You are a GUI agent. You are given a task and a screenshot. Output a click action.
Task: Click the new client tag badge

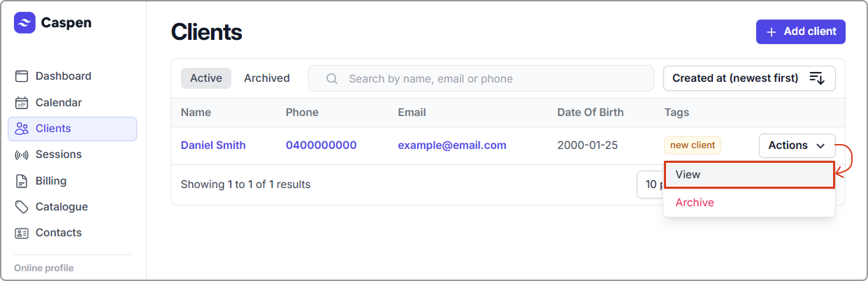click(692, 145)
